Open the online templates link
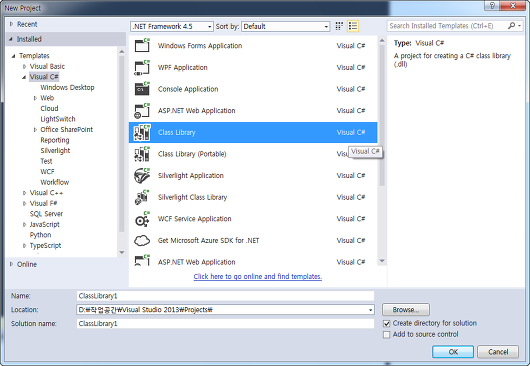 [258, 276]
